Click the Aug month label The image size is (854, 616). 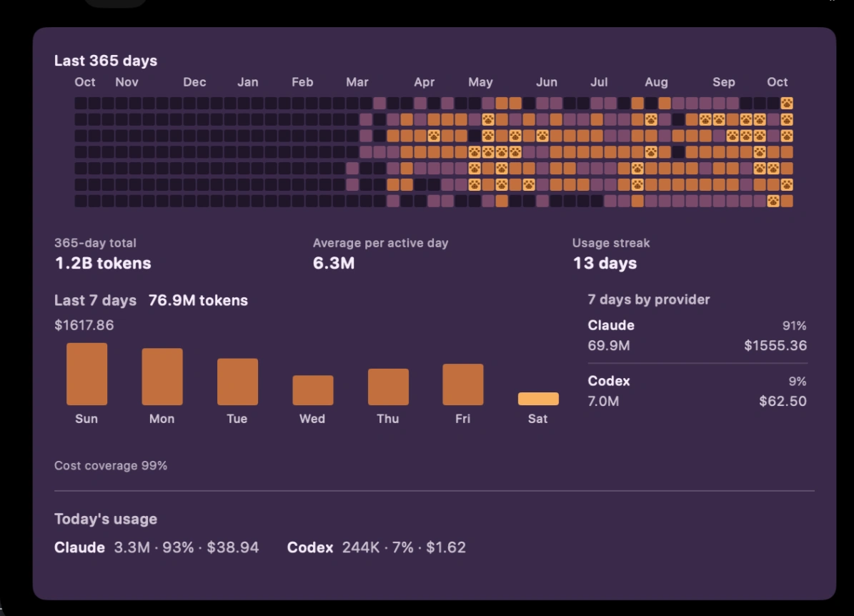click(656, 82)
